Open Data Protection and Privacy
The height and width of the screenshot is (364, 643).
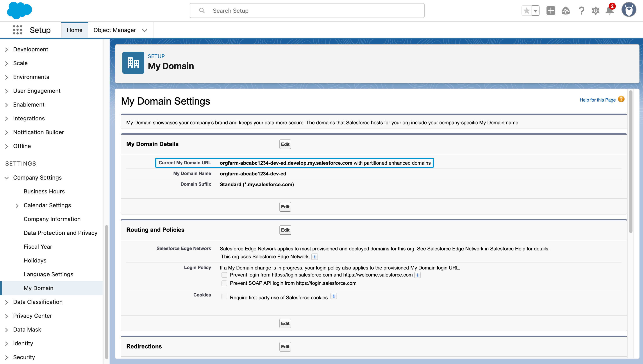coord(61,233)
